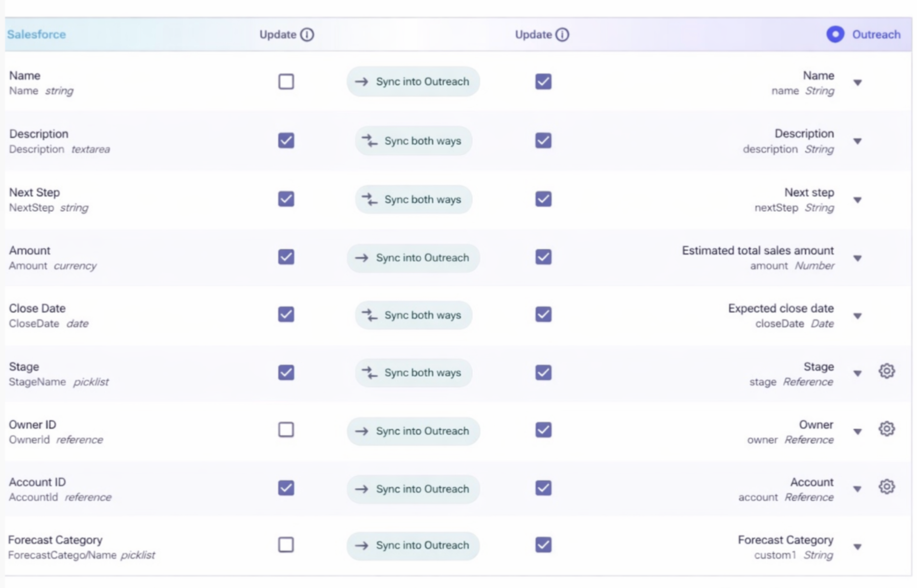917x588 pixels.
Task: Expand dropdown for Outreach Forecast Category field
Action: 858,547
